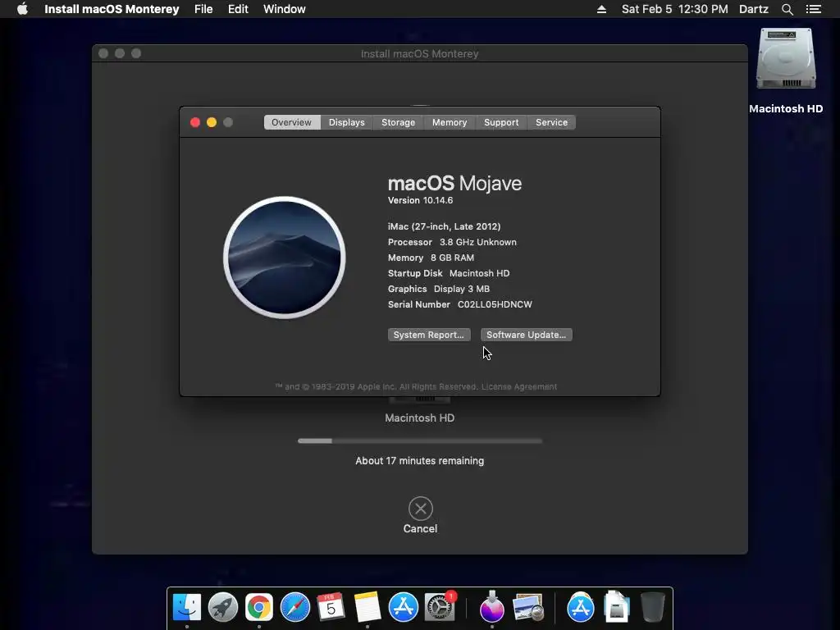The width and height of the screenshot is (840, 630).
Task: Open the License Agreement link
Action: tap(519, 387)
